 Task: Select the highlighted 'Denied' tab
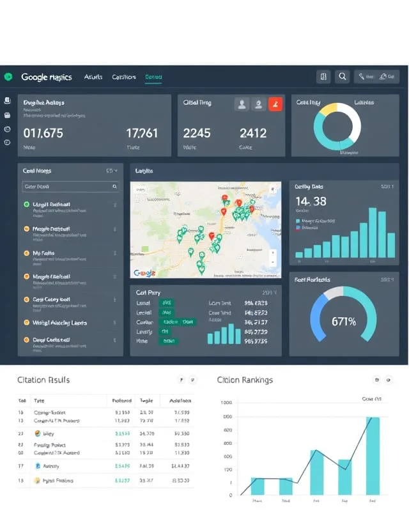pyautogui.click(x=153, y=77)
